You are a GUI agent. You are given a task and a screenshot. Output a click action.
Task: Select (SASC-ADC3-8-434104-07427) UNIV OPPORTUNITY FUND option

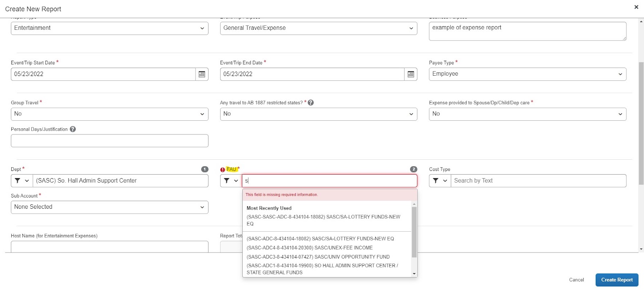tap(327, 257)
